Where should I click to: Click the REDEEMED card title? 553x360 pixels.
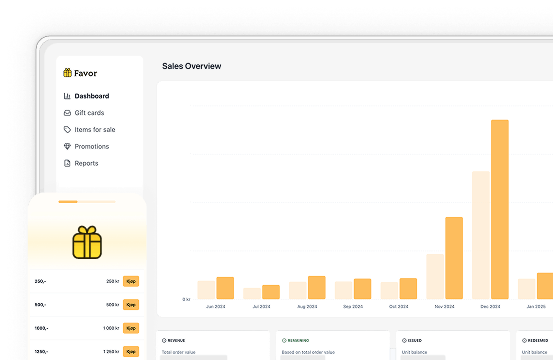538,340
